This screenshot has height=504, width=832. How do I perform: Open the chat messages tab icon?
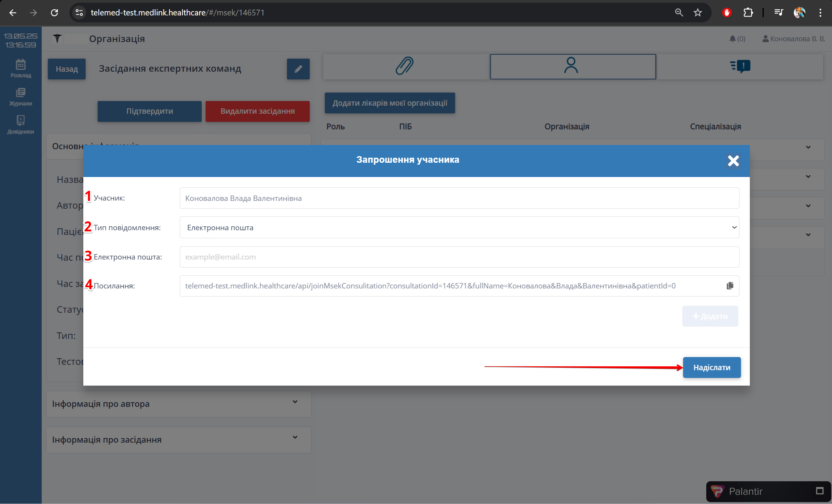point(740,66)
